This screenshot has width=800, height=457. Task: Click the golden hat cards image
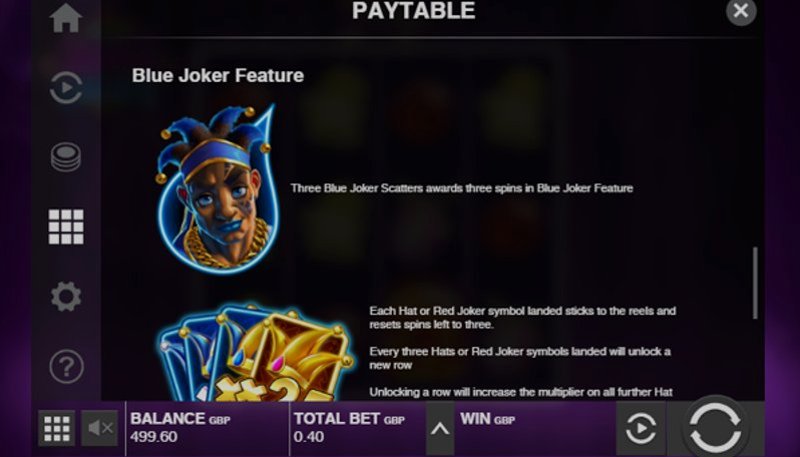point(255,352)
